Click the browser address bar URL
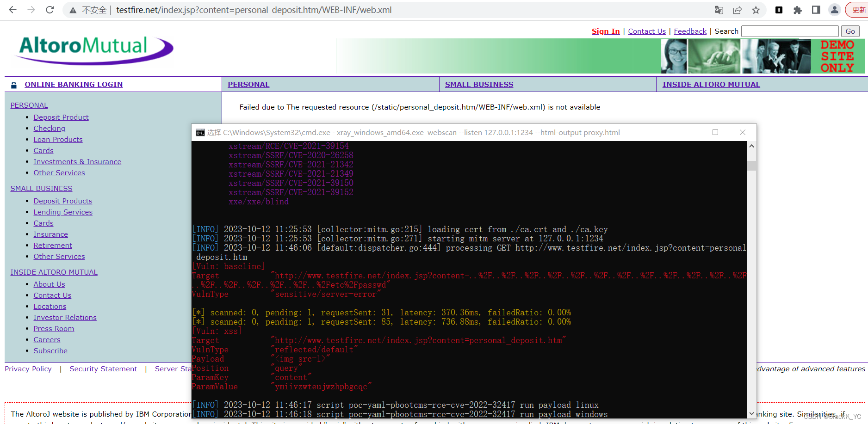868x424 pixels. click(254, 10)
